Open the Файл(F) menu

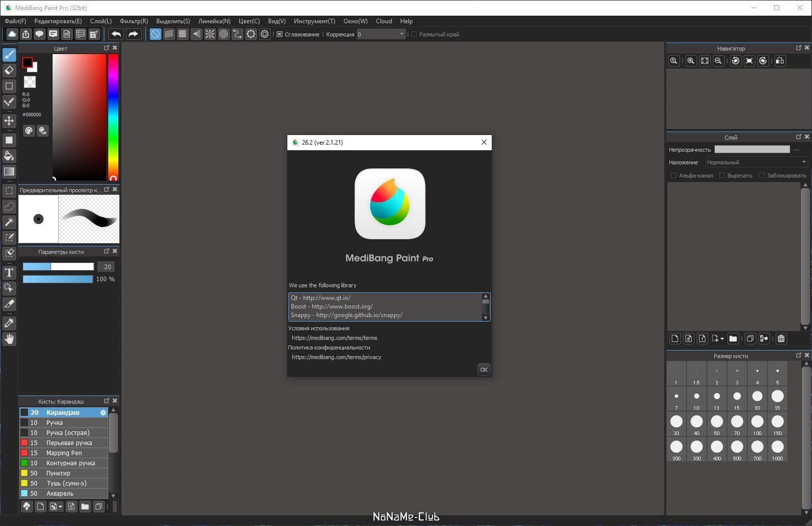15,21
